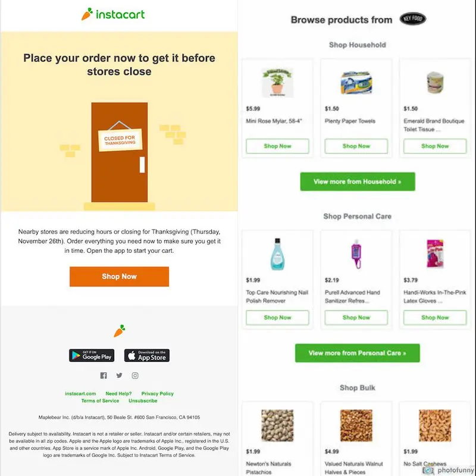Click View more from Personal Care
476x476 pixels.
click(x=356, y=353)
